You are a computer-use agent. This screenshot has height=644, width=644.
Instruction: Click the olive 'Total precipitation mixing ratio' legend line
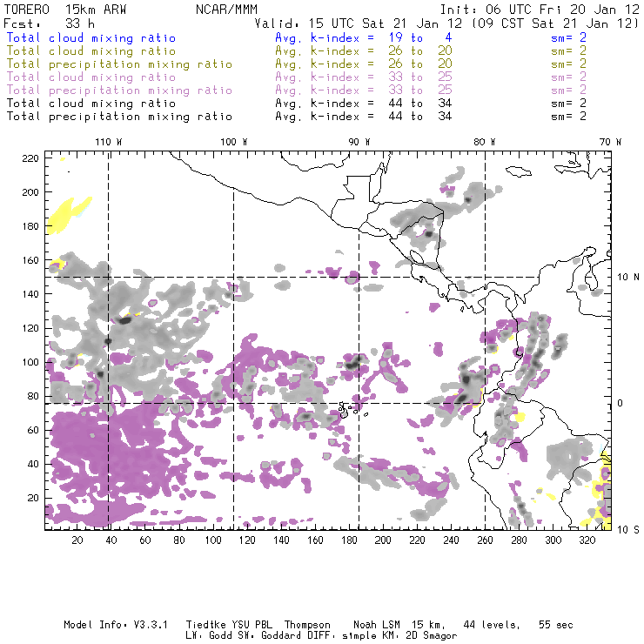click(x=119, y=64)
